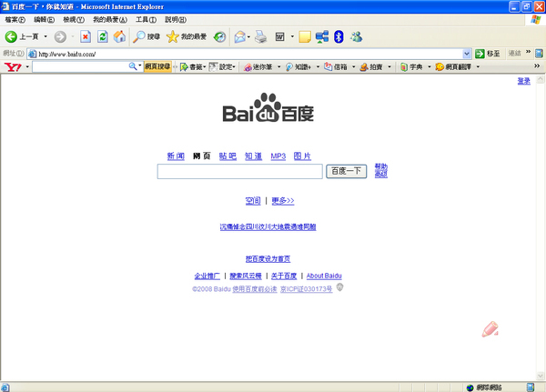The height and width of the screenshot is (392, 546).
Task: Print the page with printer icon
Action: tap(260, 36)
